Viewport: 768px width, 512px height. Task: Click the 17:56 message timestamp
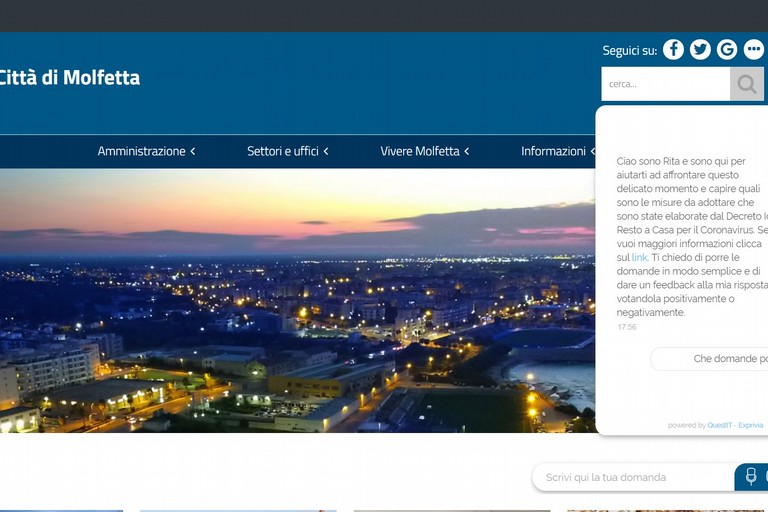[x=627, y=327]
